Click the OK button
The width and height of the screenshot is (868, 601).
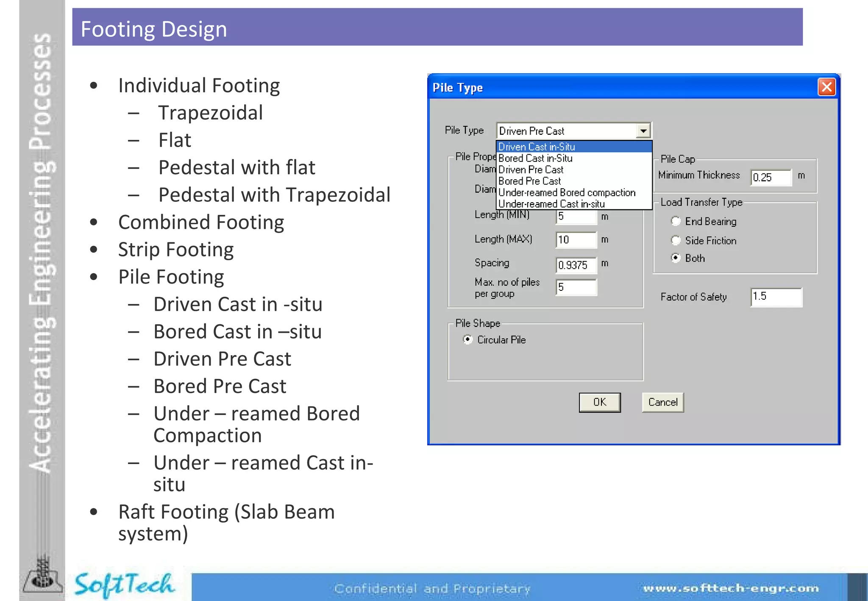[600, 402]
